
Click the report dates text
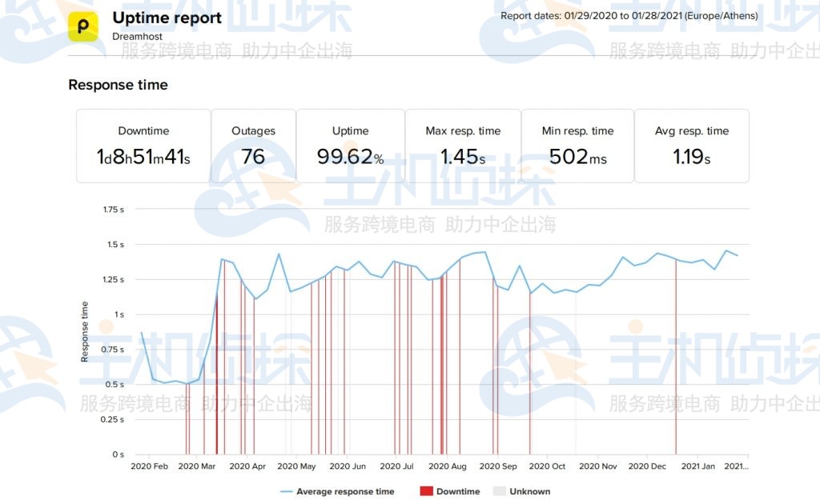[x=629, y=16]
